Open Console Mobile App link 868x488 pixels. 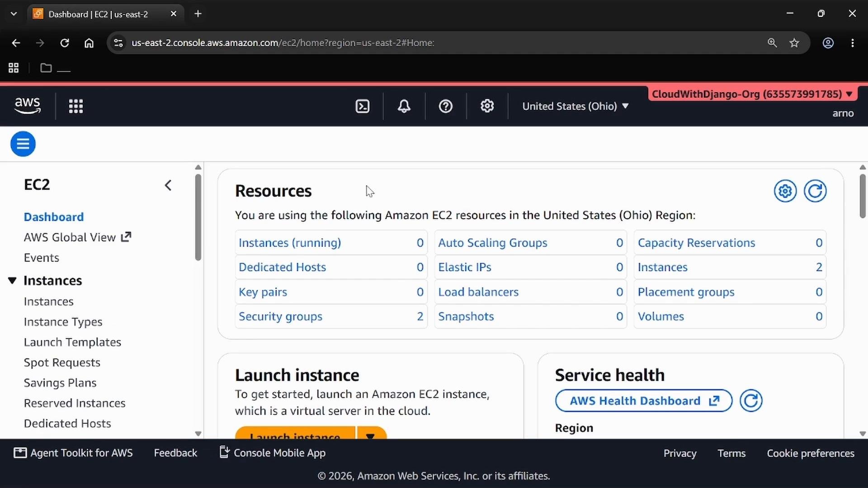point(272,453)
